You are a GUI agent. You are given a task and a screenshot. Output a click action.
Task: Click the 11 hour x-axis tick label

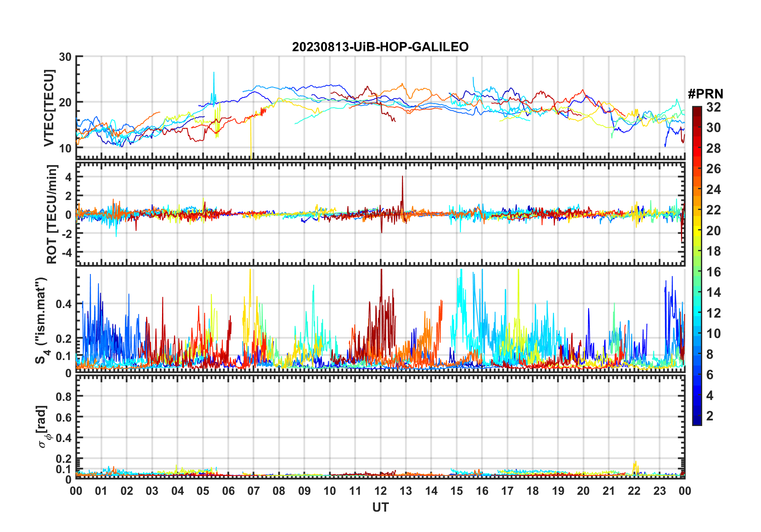click(x=355, y=491)
